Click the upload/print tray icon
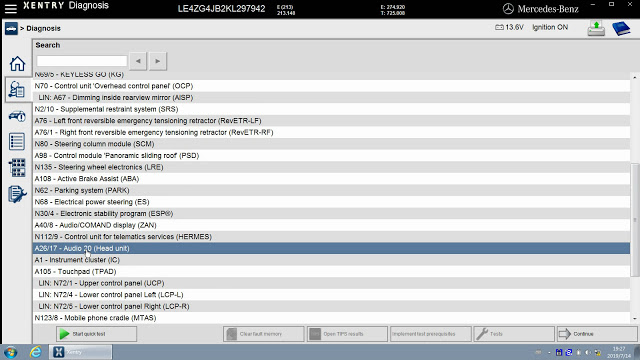 pyautogui.click(x=596, y=28)
